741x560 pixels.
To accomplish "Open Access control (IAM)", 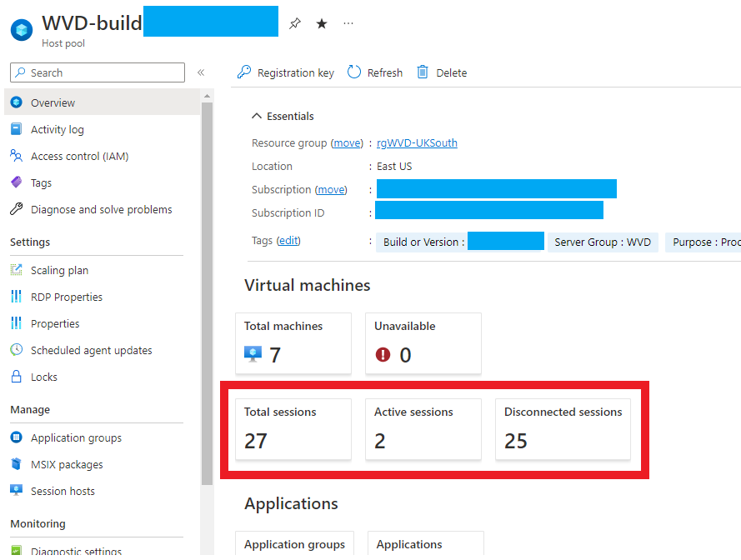I will [x=102, y=156].
